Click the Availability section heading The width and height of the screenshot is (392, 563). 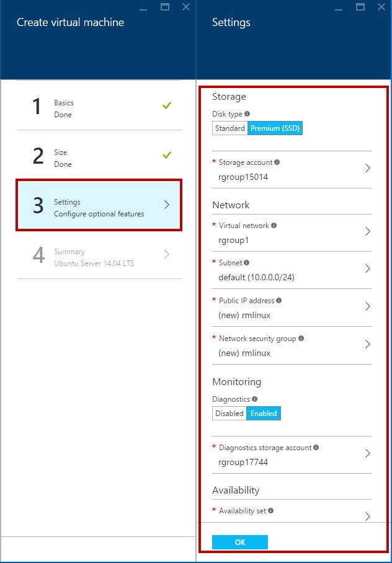coord(236,490)
